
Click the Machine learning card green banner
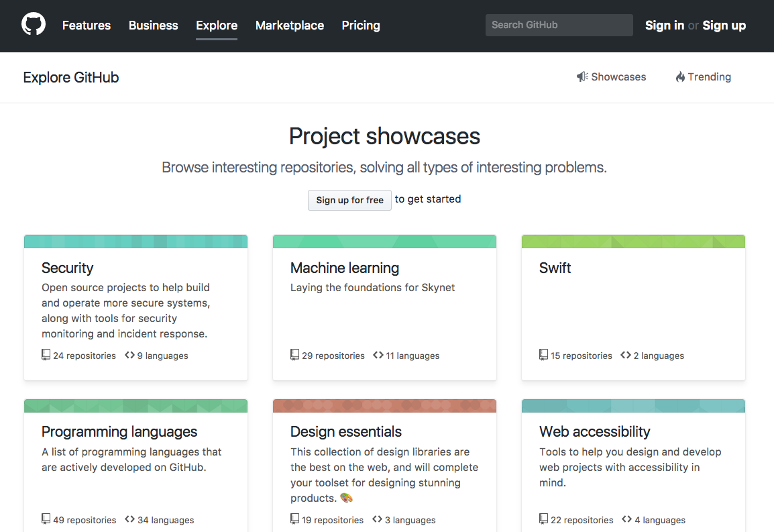[384, 242]
